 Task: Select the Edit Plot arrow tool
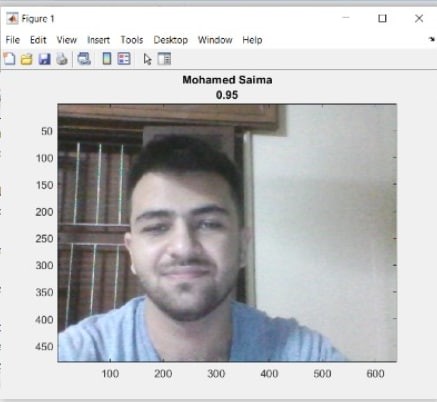click(147, 59)
